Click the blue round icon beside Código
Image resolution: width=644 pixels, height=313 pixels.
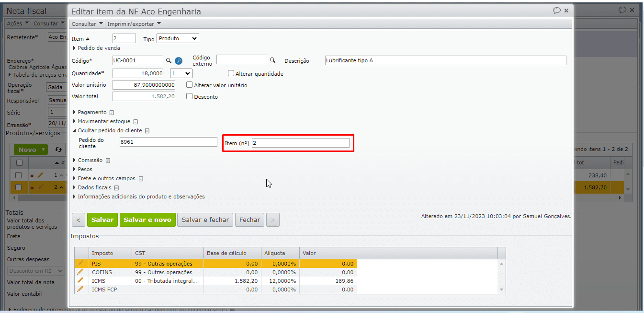pos(178,61)
